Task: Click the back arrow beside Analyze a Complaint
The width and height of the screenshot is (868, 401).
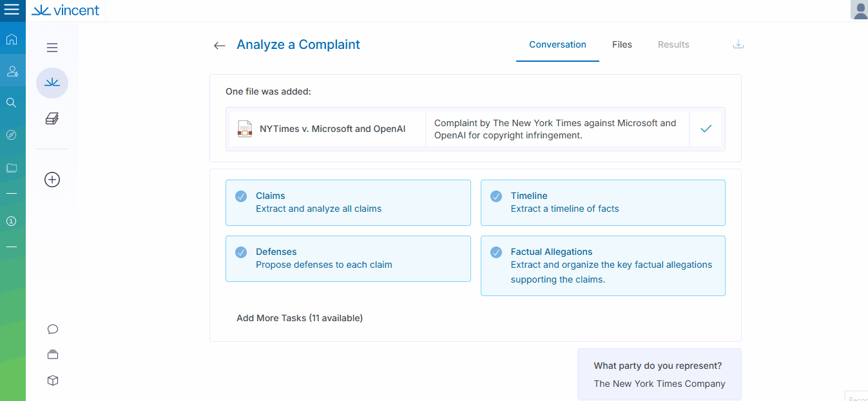Action: [x=219, y=46]
